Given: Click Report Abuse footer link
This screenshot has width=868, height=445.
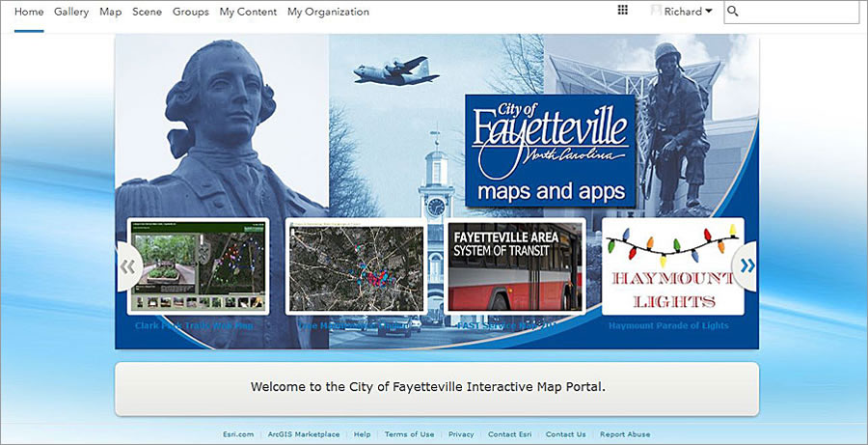Looking at the screenshot, I should coord(625,434).
